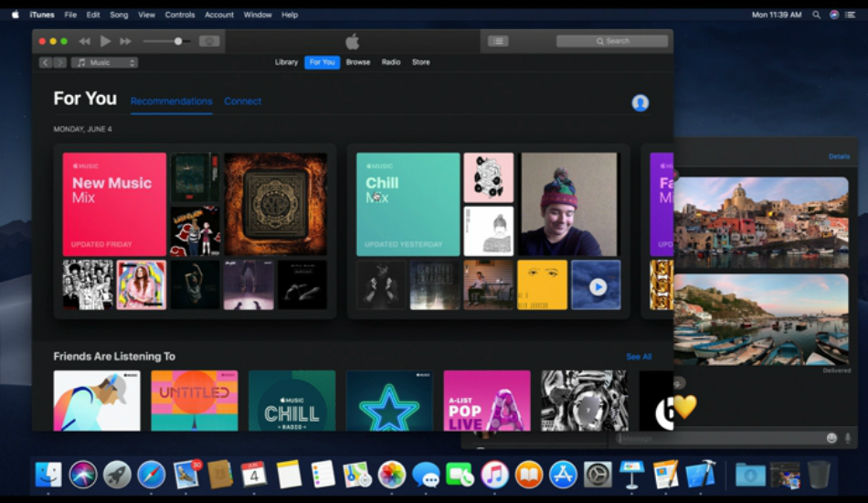Open the Chill Mix tile
This screenshot has height=503, width=868.
click(x=408, y=205)
